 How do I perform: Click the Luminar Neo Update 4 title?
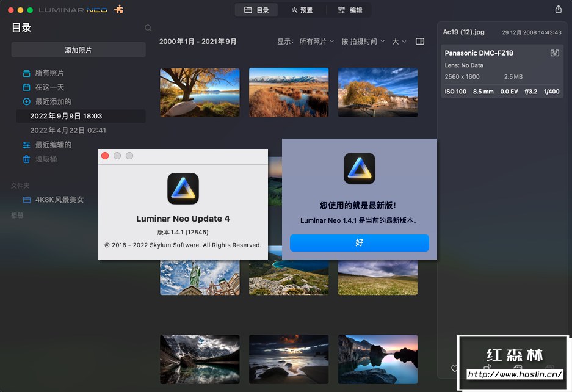[183, 219]
